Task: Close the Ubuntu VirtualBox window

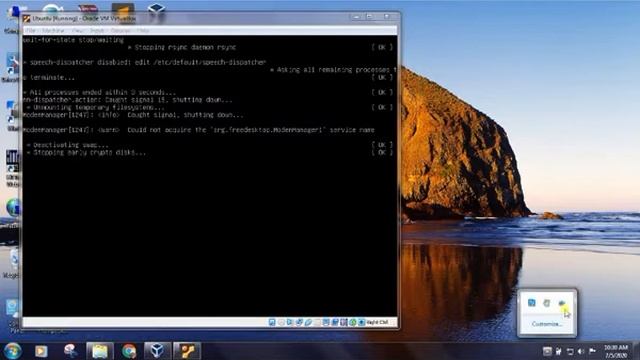Action: pos(387,17)
